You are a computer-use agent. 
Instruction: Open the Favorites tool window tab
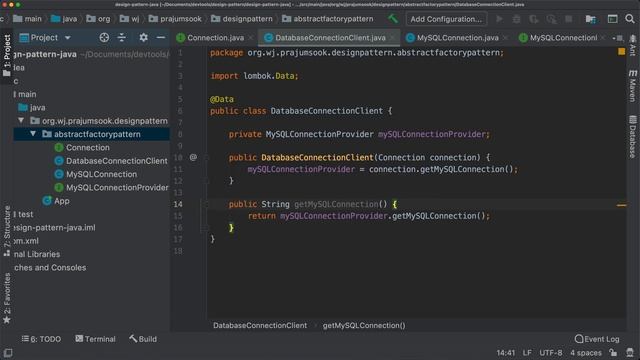click(x=7, y=298)
